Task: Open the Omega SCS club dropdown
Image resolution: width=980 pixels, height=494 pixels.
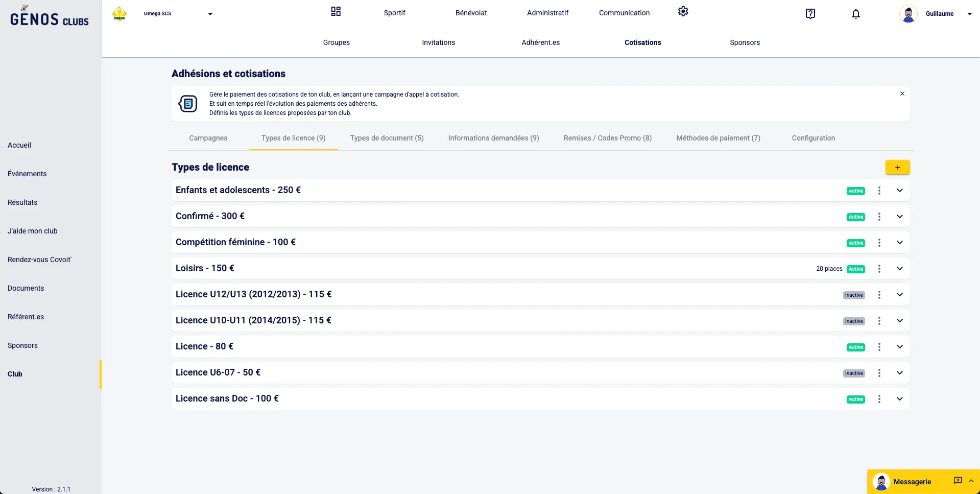Action: click(x=210, y=14)
